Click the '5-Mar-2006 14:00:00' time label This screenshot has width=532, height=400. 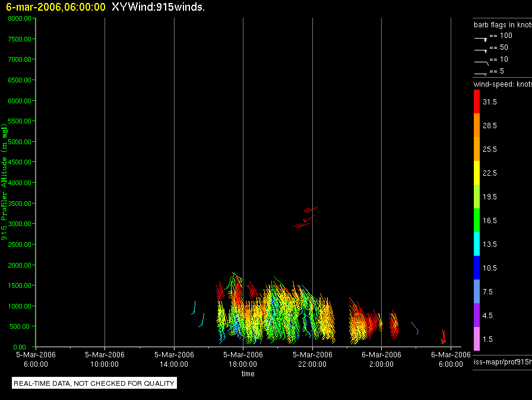[174, 360]
